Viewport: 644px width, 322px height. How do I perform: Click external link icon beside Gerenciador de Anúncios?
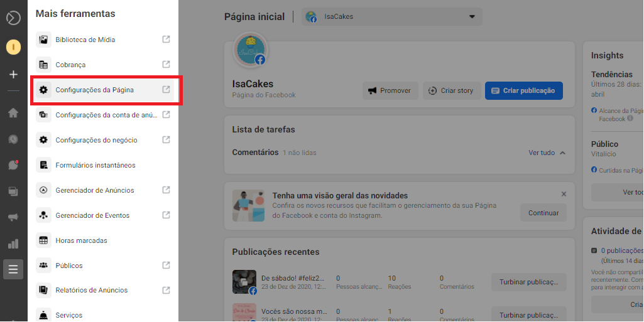(166, 190)
